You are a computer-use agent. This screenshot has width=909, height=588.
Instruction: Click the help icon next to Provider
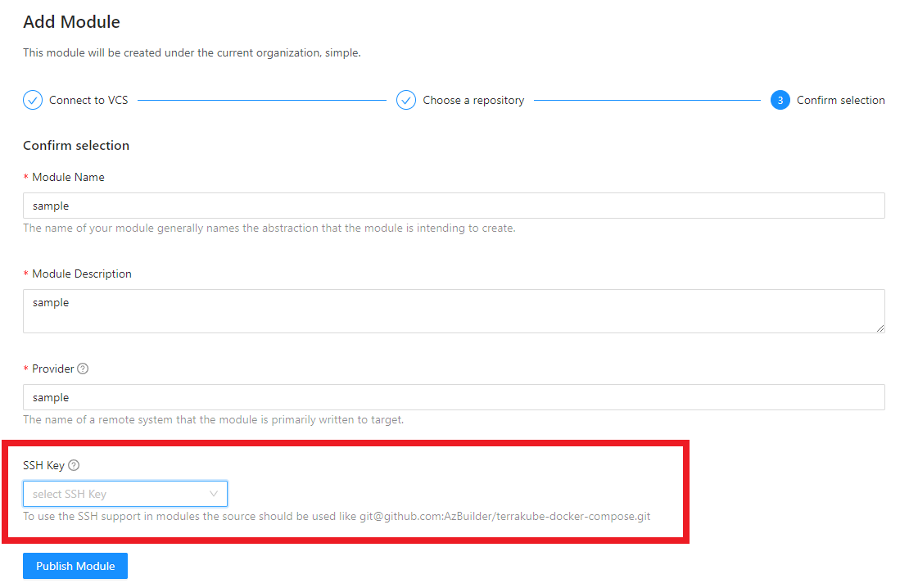pos(83,369)
